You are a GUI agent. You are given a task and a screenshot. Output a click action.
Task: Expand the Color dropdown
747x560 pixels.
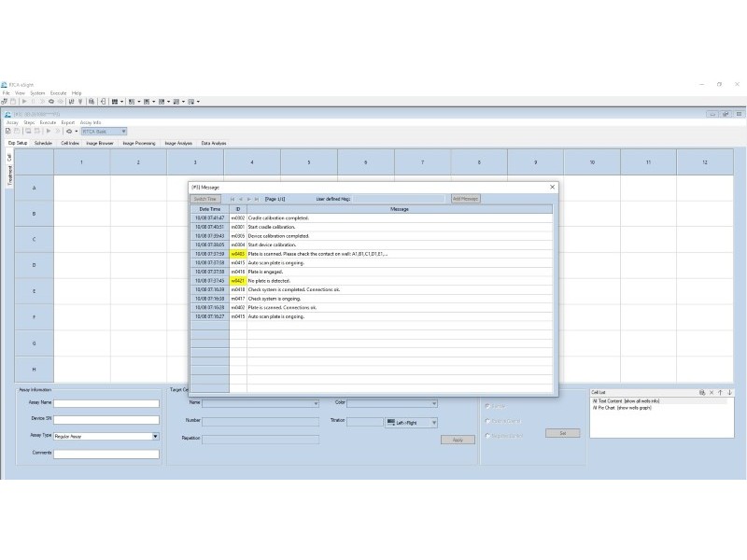[434, 404]
